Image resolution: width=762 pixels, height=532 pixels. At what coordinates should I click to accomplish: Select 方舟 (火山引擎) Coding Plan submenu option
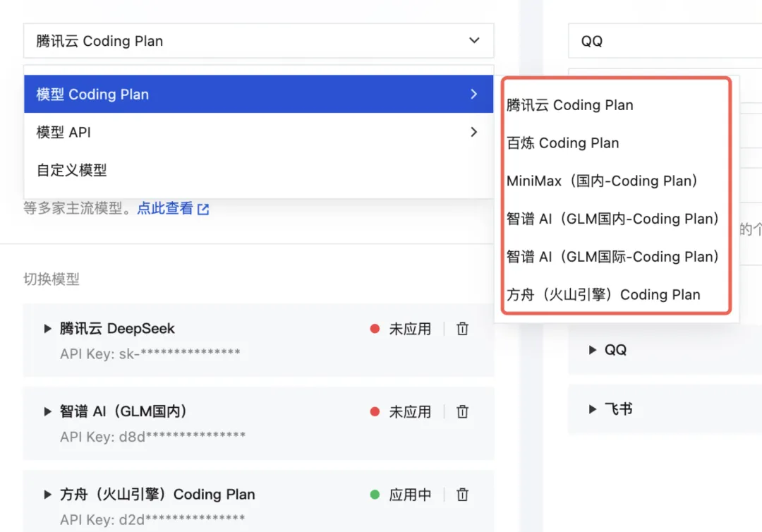pyautogui.click(x=603, y=294)
